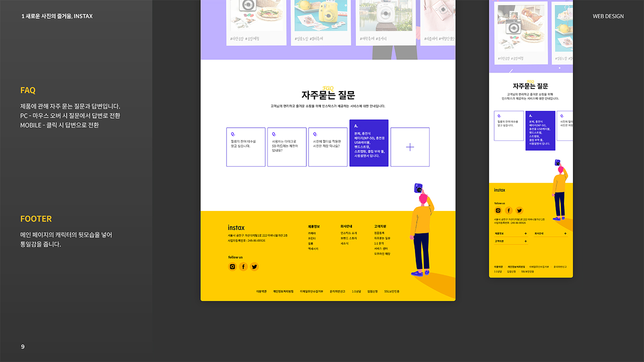Toggle the first FAQ card about remaining film count
644x362 pixels.
tap(246, 147)
